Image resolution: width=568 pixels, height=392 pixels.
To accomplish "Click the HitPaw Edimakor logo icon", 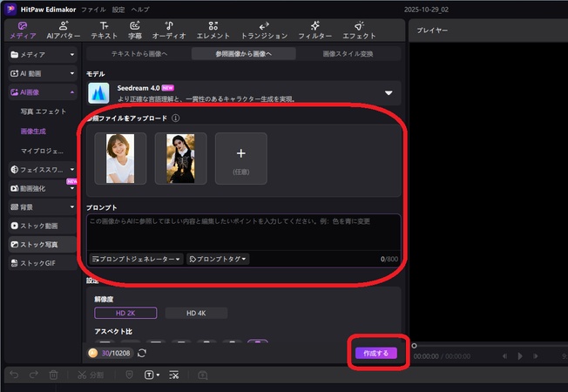I will tap(10, 9).
